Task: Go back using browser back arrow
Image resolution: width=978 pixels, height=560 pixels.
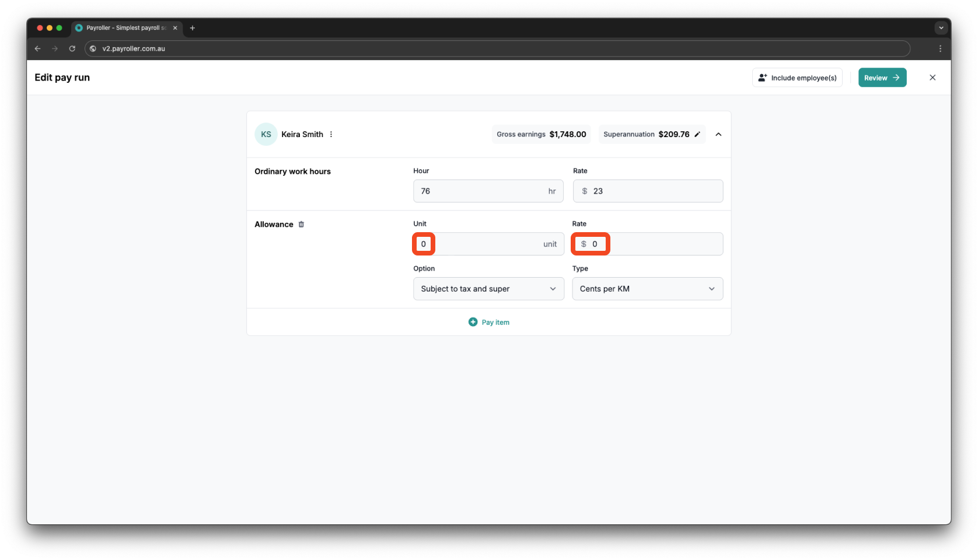Action: point(38,49)
